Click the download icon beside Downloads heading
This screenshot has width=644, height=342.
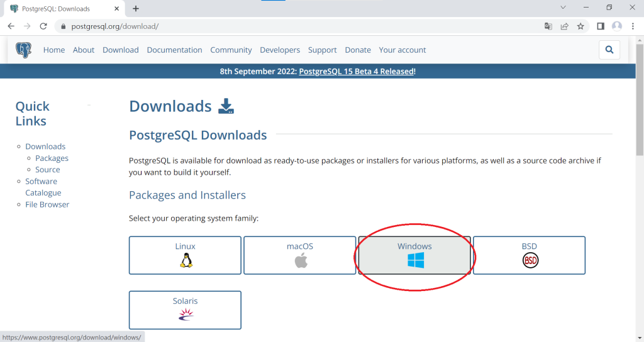point(226,106)
